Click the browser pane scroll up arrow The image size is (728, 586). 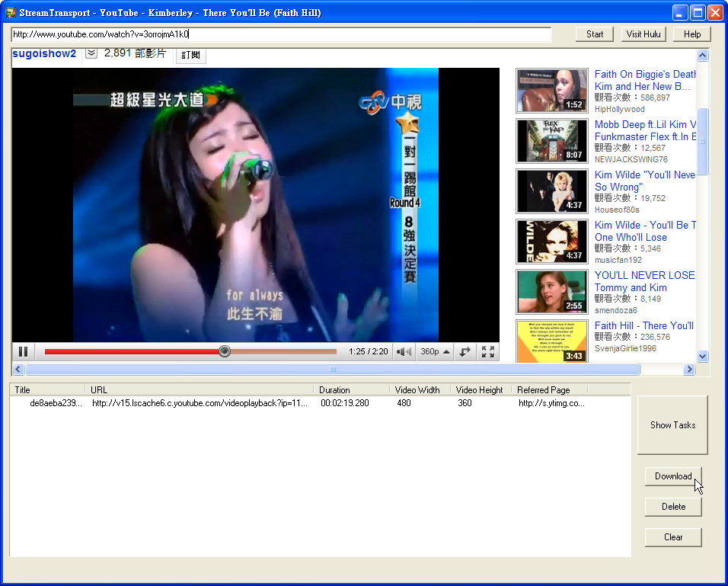pos(702,56)
